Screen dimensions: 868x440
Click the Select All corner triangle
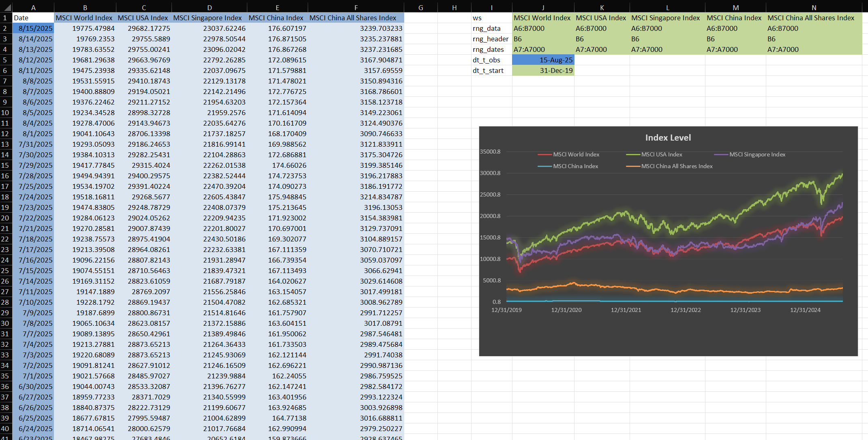6,7
